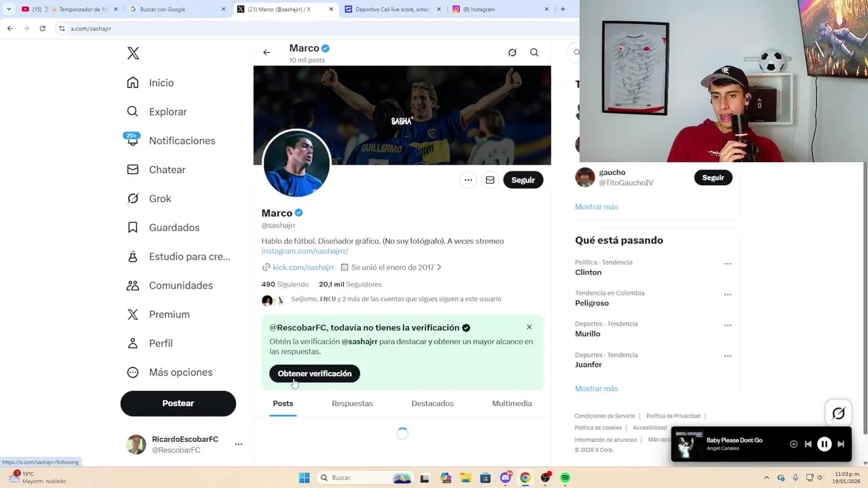
Task: Click the search icon in profile header
Action: coord(534,52)
